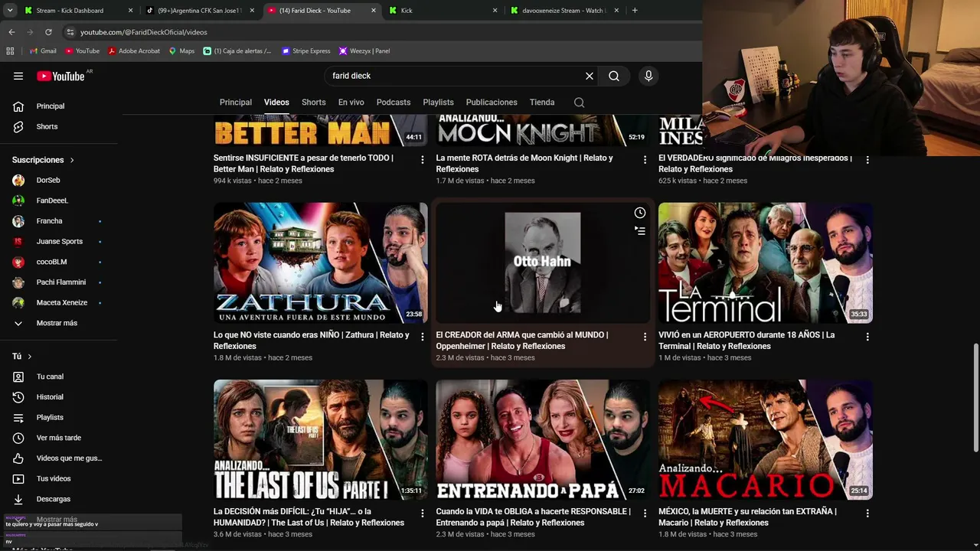This screenshot has height=551, width=980.
Task: Search within channel using magnifier icon
Action: (580, 103)
